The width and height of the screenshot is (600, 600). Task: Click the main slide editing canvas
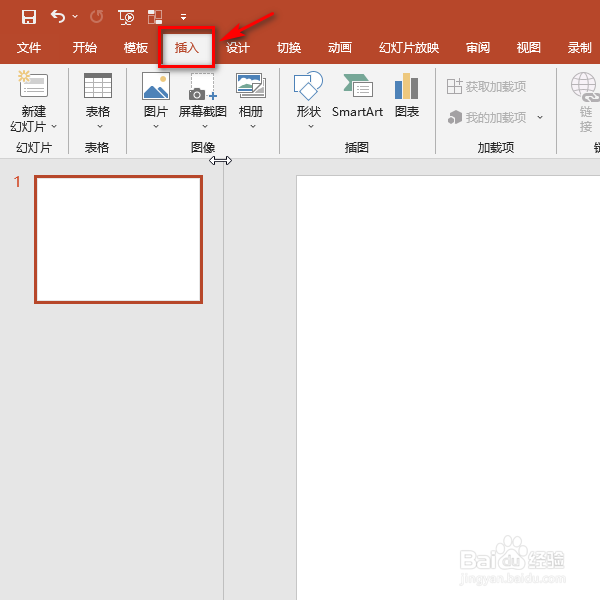448,387
